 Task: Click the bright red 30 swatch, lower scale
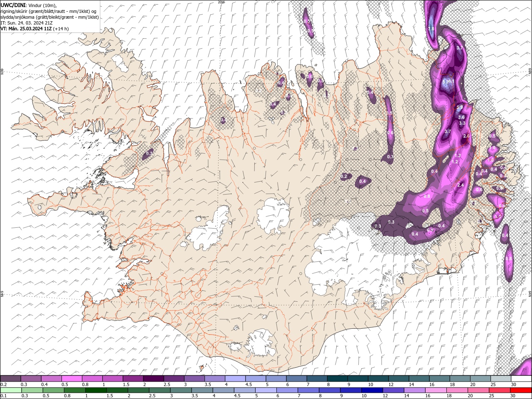[x=521, y=390]
